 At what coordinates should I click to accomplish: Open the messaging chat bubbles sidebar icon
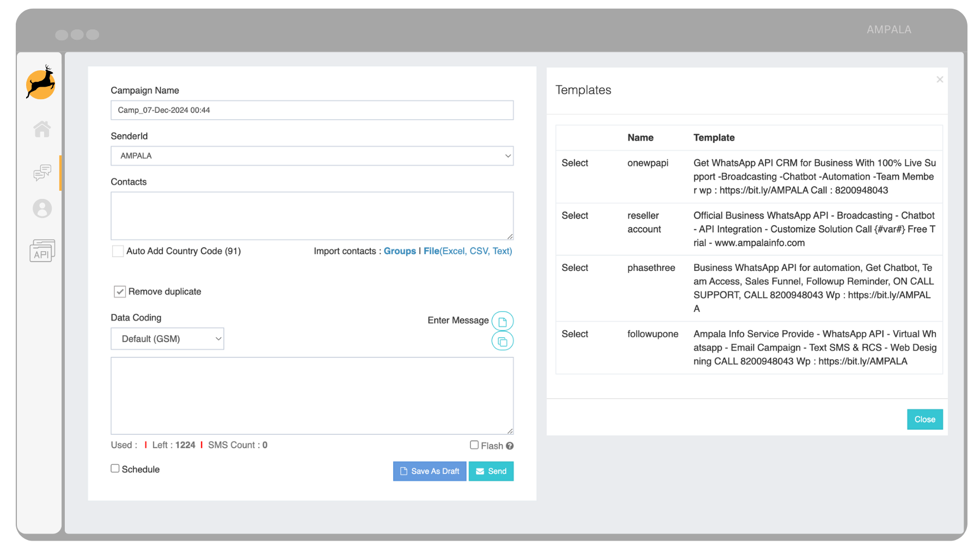[42, 173]
